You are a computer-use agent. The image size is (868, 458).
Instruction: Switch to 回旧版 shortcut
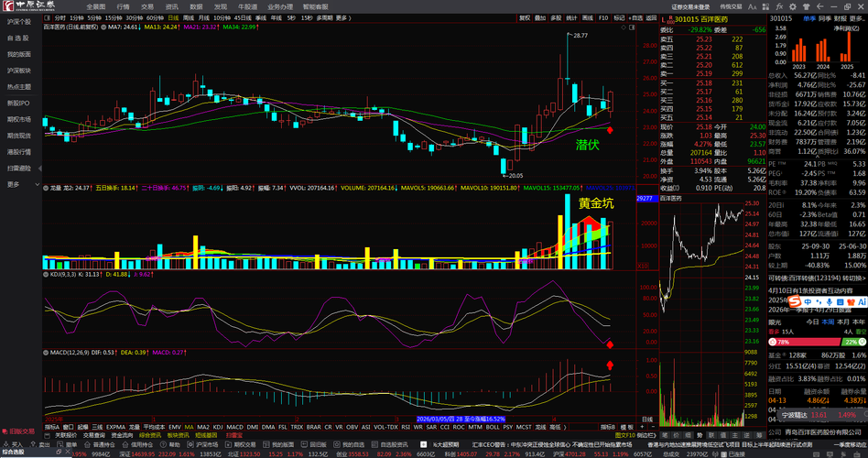[x=313, y=444]
